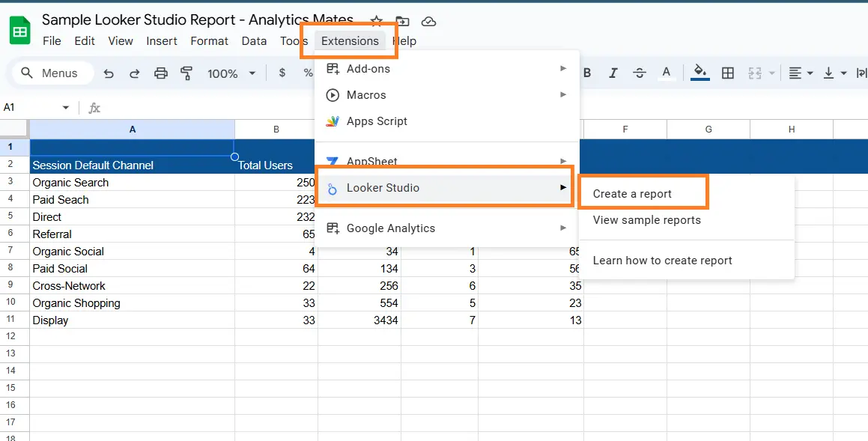
Task: Open horizontal align options
Action: (795, 73)
